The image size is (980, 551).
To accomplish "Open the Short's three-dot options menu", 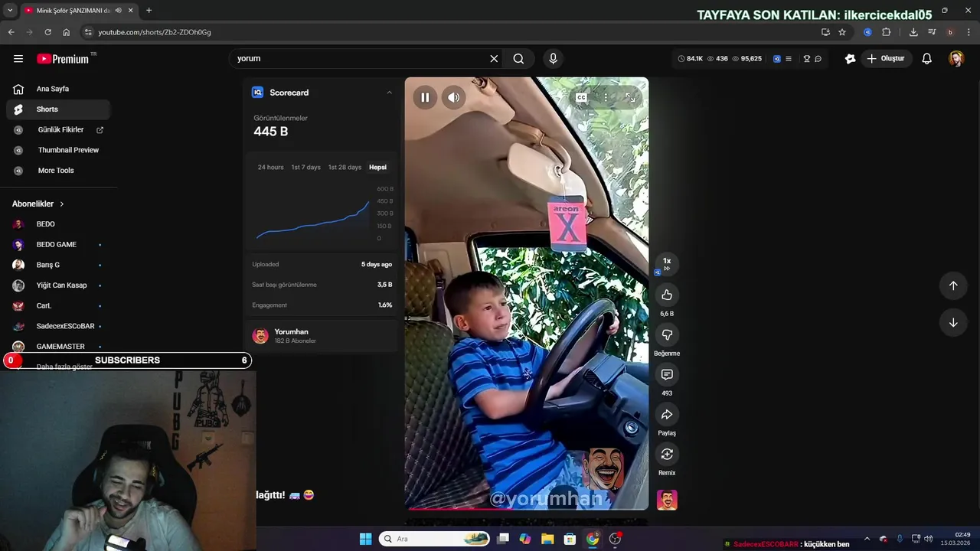I will click(606, 97).
